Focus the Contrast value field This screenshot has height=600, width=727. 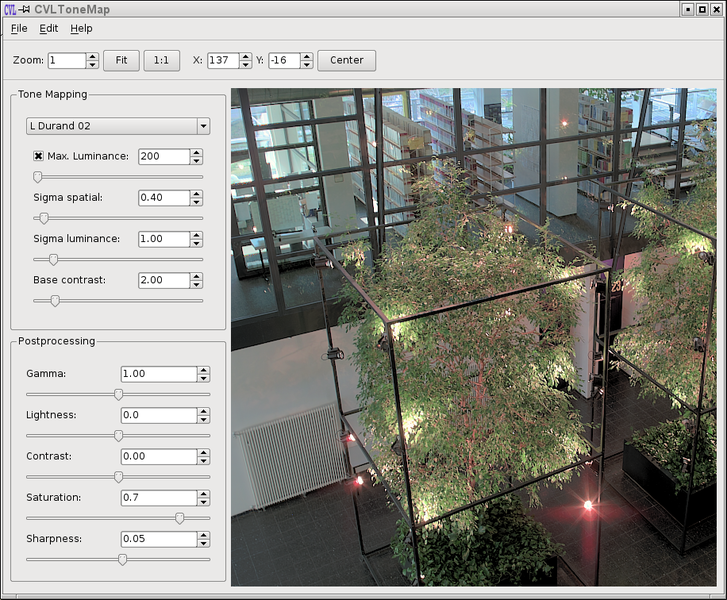pyautogui.click(x=159, y=456)
